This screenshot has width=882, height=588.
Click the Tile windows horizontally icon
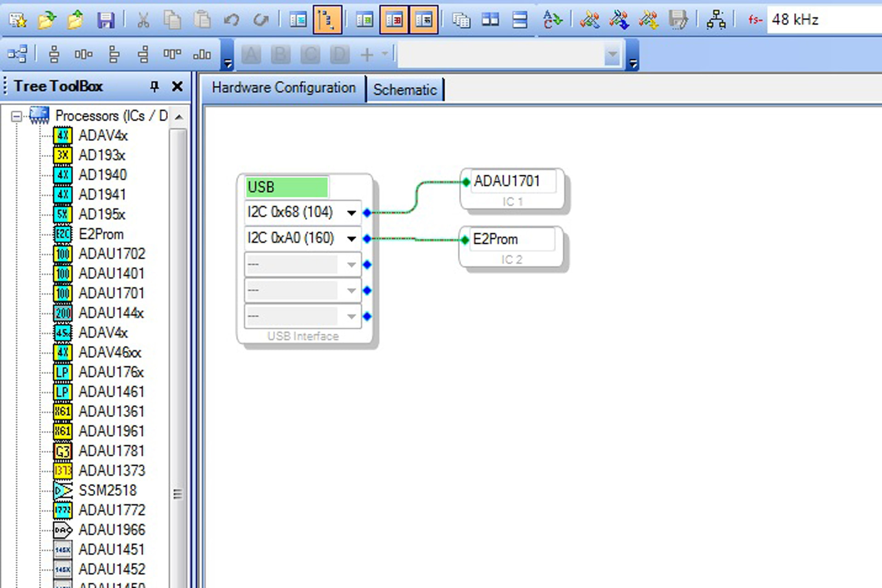pyautogui.click(x=520, y=20)
